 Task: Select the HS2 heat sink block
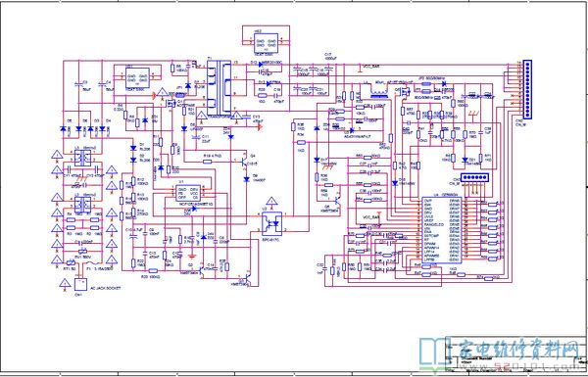266,43
